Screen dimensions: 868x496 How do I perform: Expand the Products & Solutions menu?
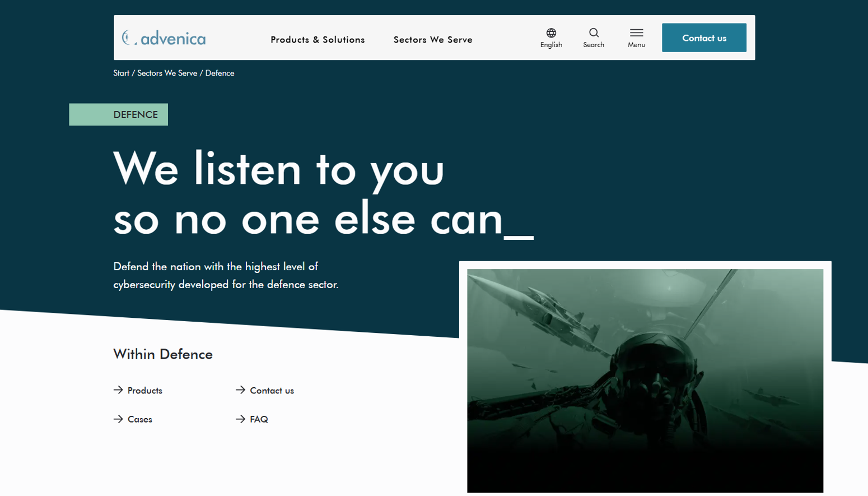coord(318,40)
